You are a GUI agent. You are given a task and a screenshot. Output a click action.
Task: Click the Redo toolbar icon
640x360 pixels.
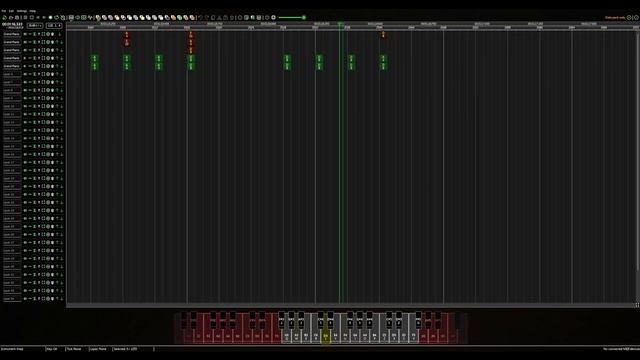click(x=207, y=18)
